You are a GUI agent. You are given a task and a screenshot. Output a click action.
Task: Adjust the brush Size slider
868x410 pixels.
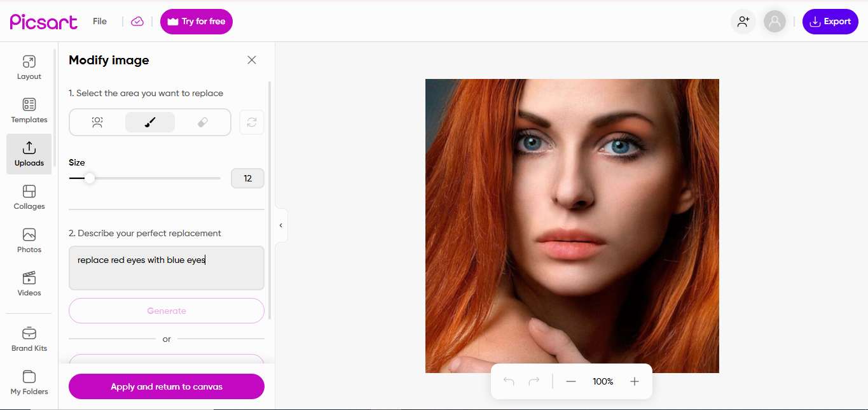pos(89,178)
